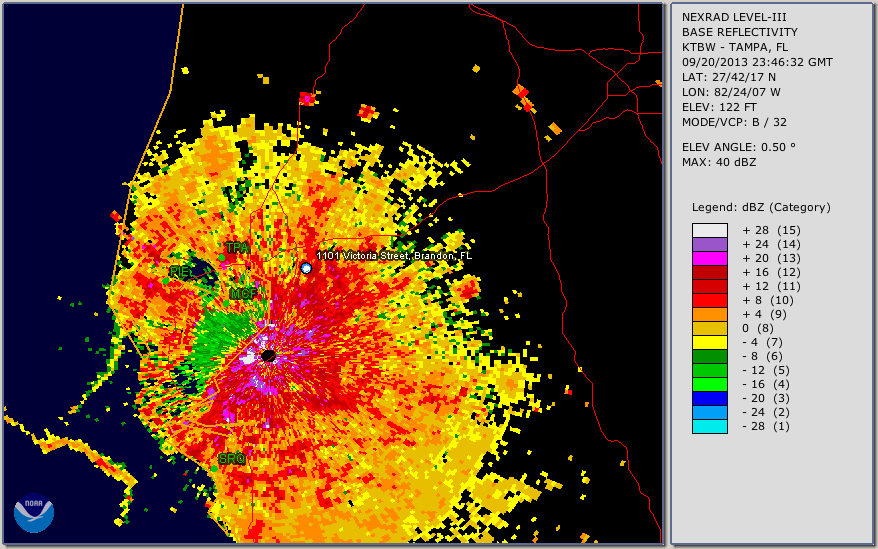Screen dimensions: 878x549
Task: Pick the purple +24 dBZ legend swatch
Action: [x=709, y=244]
